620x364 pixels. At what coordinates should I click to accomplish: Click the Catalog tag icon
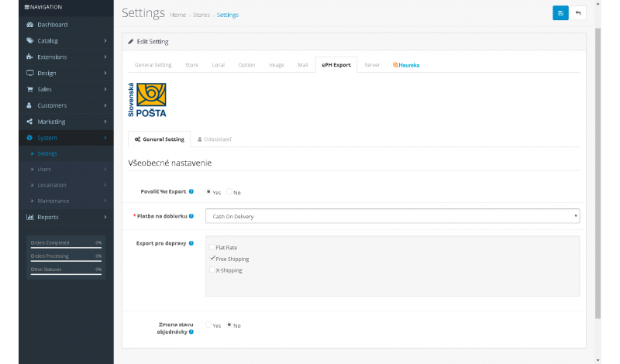(x=29, y=41)
